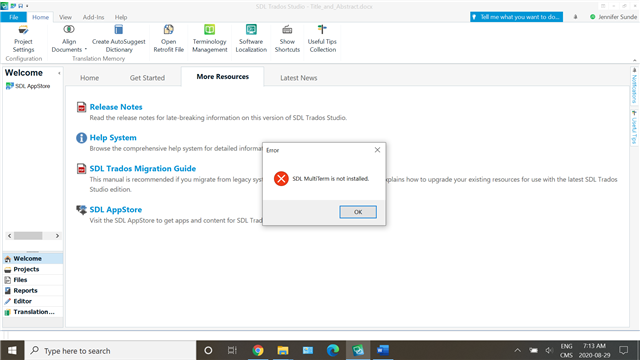Click the volume icon in system tray

point(549,350)
